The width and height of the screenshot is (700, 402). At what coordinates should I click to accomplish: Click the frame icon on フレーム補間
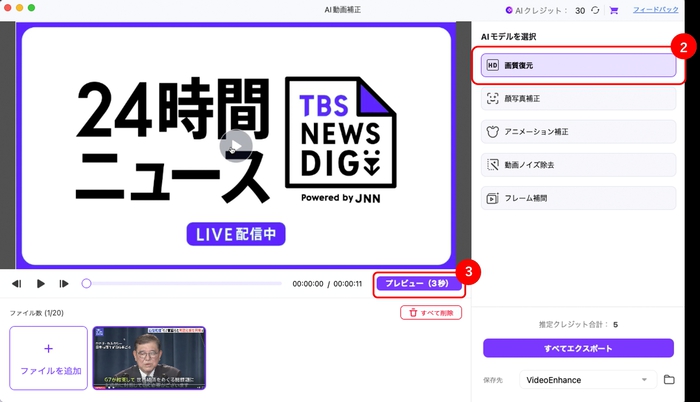pos(492,198)
